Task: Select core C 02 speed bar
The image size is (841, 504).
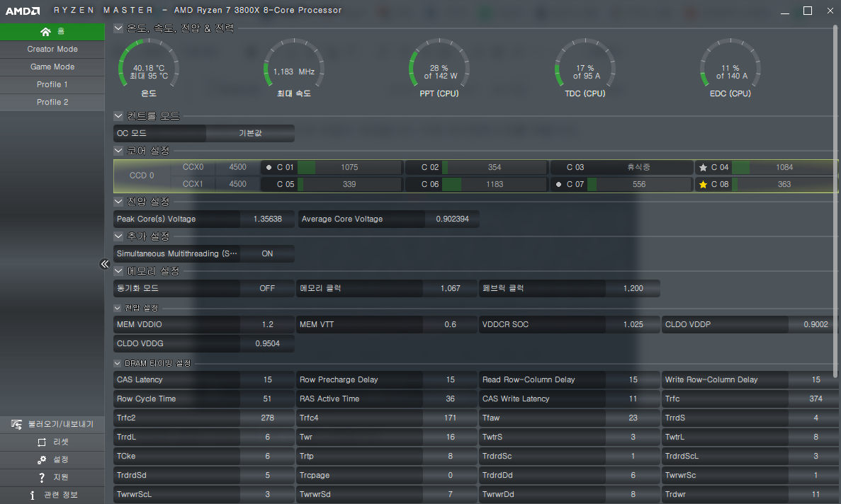Action: (x=495, y=168)
